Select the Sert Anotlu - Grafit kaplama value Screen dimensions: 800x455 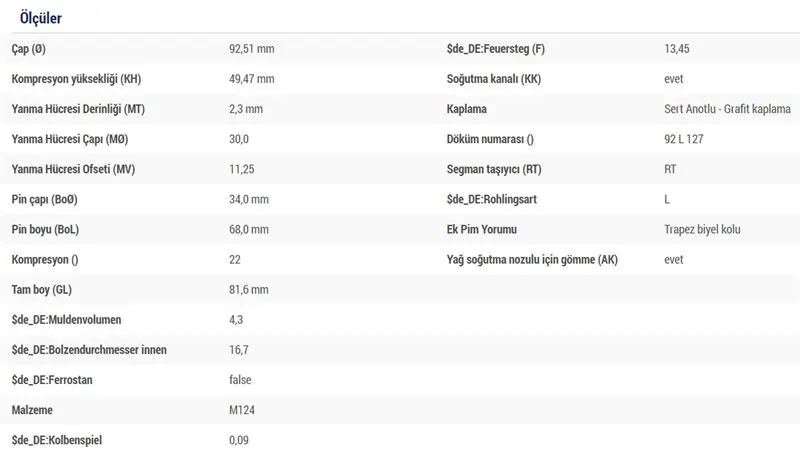pyautogui.click(x=727, y=109)
